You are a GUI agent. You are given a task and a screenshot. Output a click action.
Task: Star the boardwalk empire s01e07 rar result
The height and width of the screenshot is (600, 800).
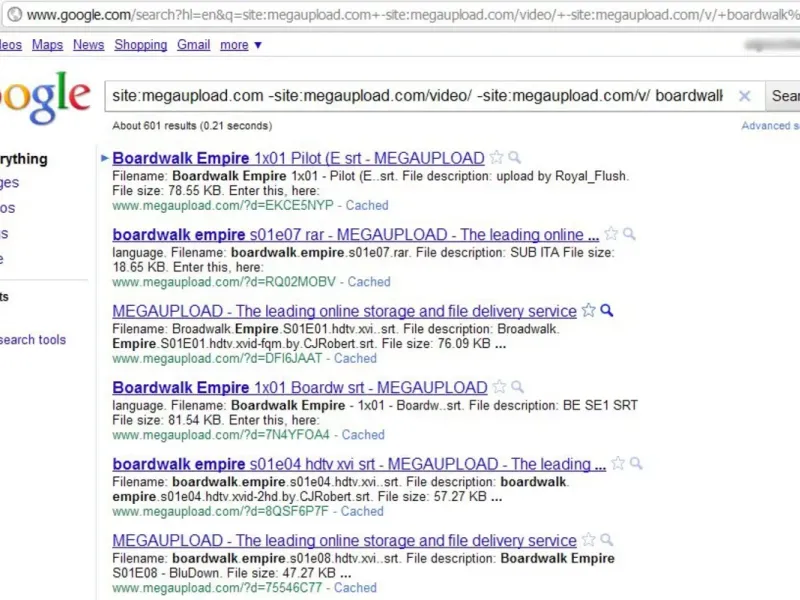tap(611, 234)
